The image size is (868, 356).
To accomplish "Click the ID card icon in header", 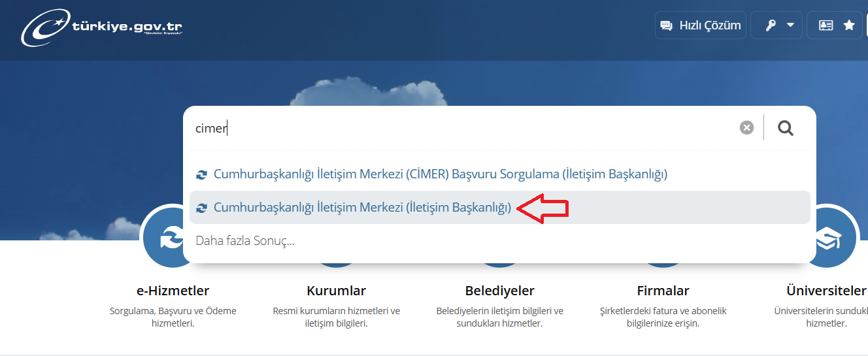I will pyautogui.click(x=826, y=25).
